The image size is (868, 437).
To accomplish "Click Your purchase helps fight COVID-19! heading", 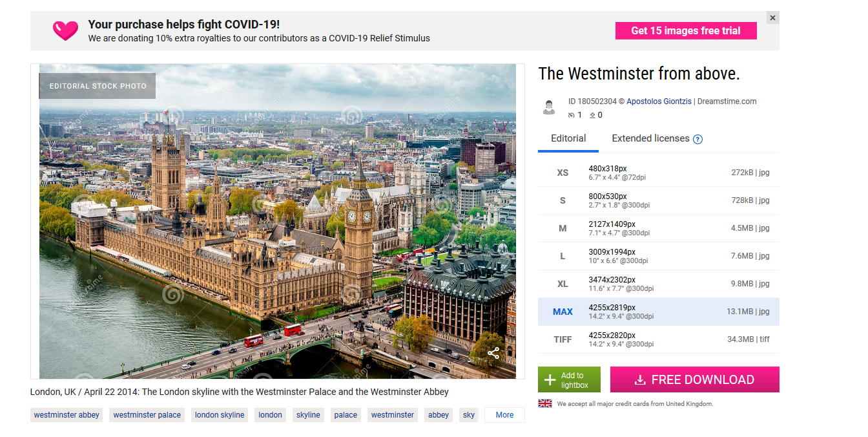I will tap(184, 25).
